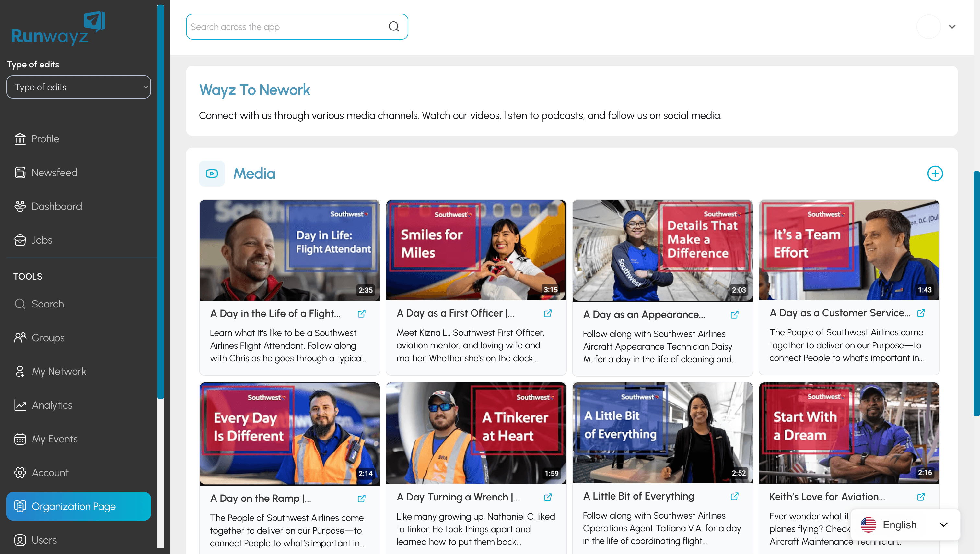
Task: Open external link for Keith's Love for Aviation
Action: [x=921, y=497]
